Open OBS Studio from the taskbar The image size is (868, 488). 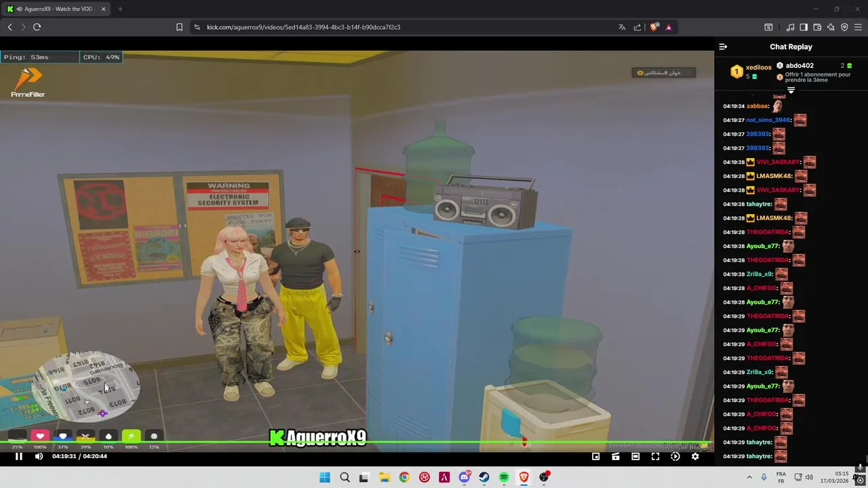tap(544, 477)
